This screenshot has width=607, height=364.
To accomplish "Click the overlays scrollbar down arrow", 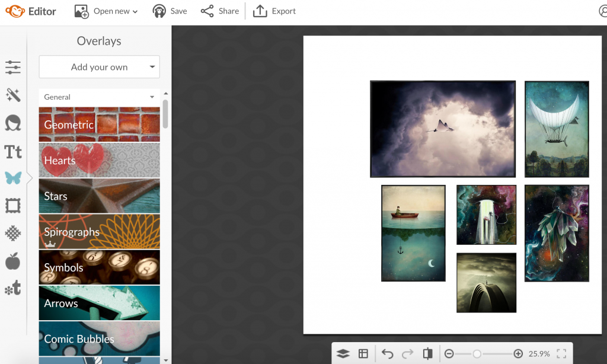I will (166, 360).
